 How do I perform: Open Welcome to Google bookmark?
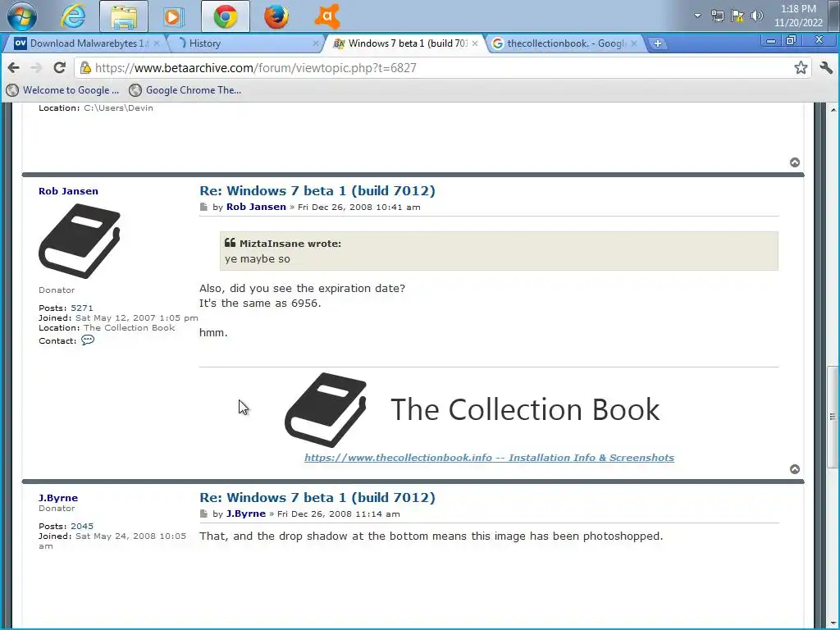pos(62,90)
